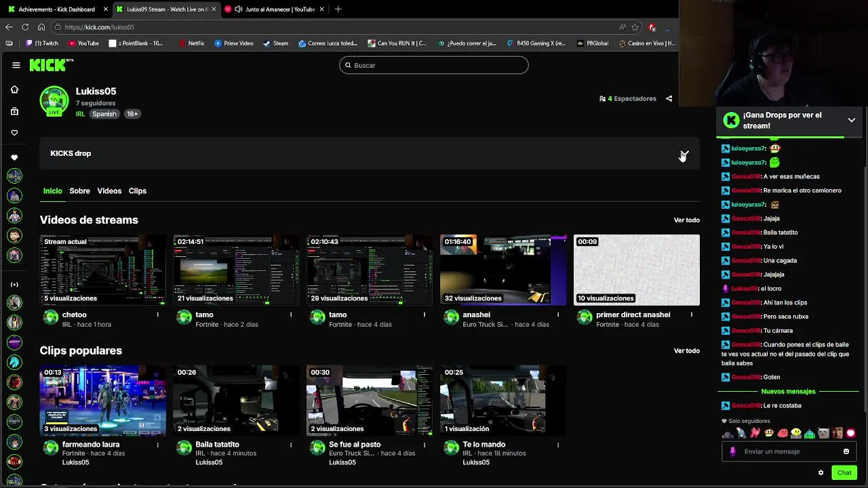Click the IRL category link

pos(81,114)
